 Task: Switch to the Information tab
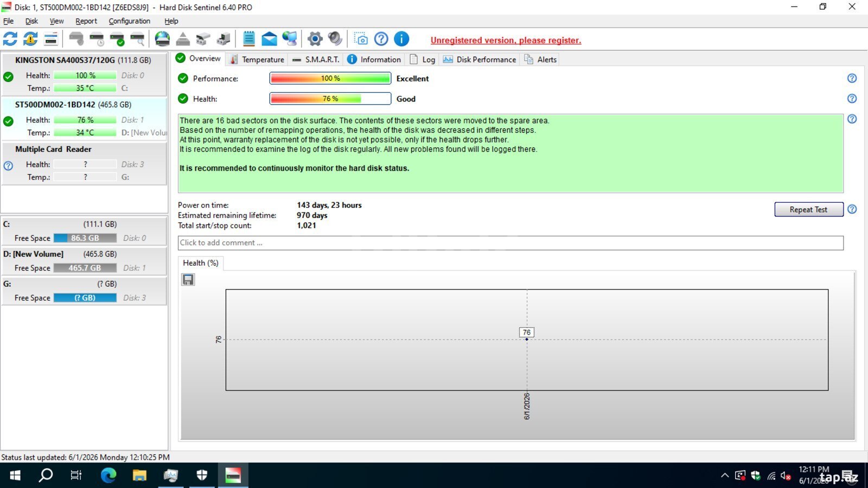click(x=374, y=60)
